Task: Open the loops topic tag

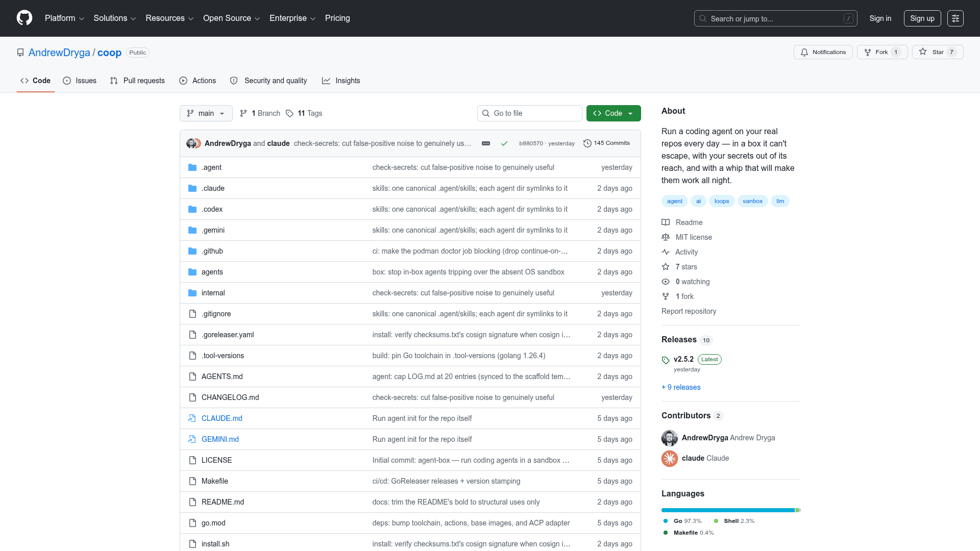Action: [x=722, y=201]
